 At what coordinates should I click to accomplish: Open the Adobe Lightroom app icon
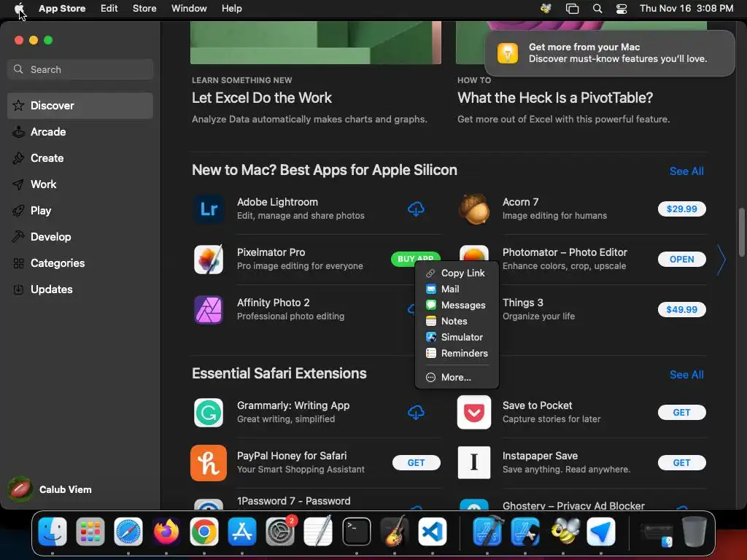pyautogui.click(x=209, y=209)
